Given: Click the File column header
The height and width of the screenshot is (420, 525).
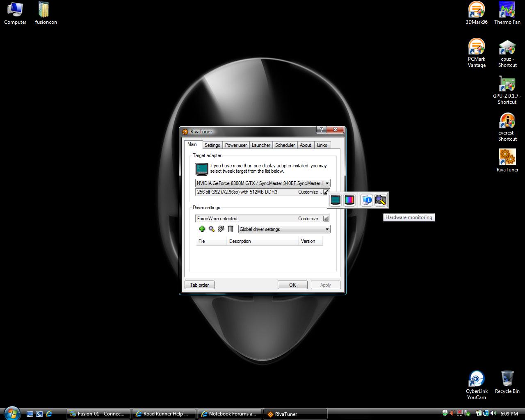Looking at the screenshot, I should tap(211, 241).
